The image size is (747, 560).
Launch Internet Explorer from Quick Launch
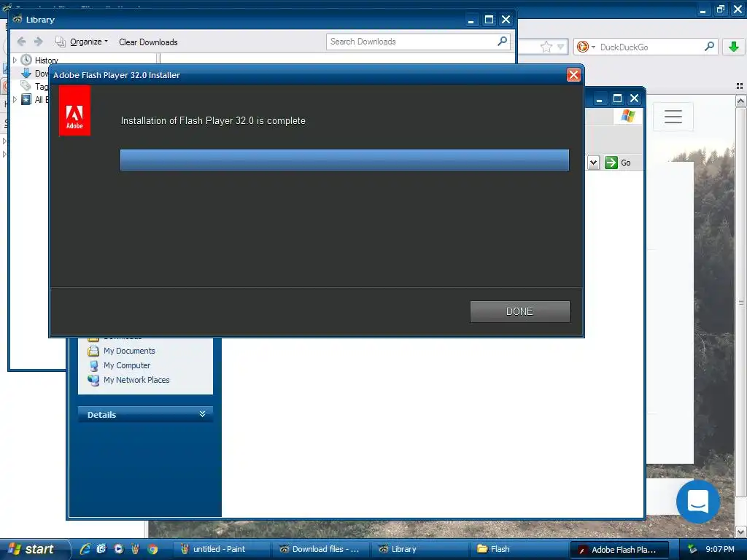click(85, 549)
